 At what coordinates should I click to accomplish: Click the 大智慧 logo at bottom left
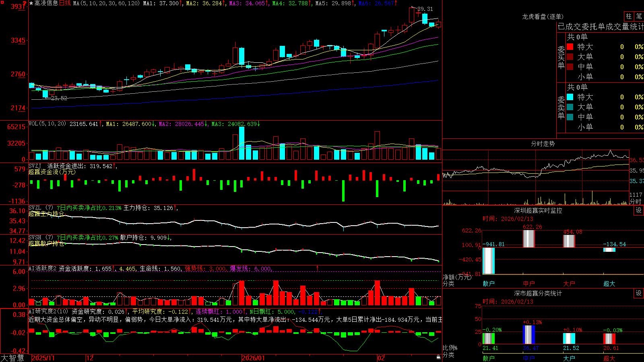(12, 358)
